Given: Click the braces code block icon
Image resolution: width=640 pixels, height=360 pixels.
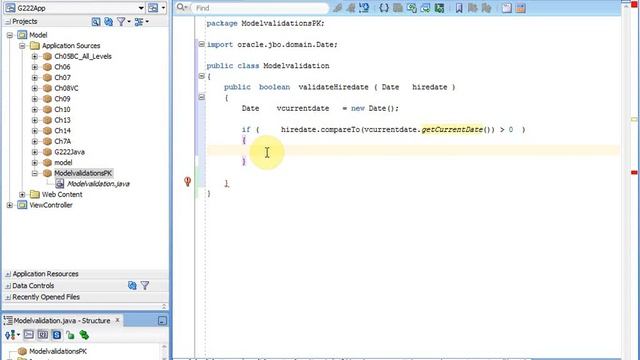Looking at the screenshot, I should pyautogui.click(x=384, y=8).
